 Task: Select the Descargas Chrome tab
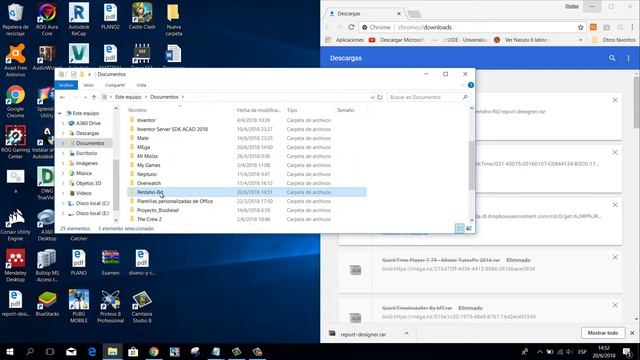tap(364, 13)
